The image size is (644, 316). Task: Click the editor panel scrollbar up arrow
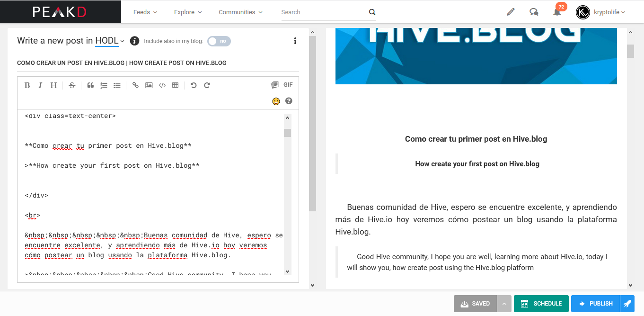(x=312, y=32)
